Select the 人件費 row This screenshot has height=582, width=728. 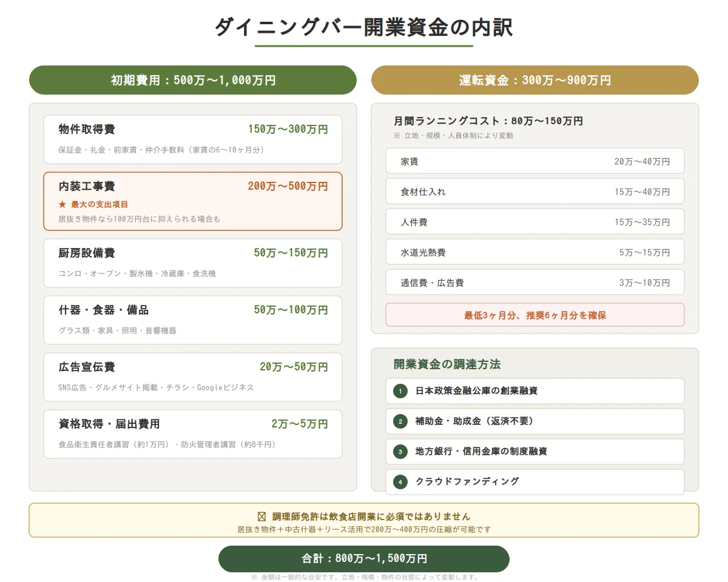coord(534,221)
